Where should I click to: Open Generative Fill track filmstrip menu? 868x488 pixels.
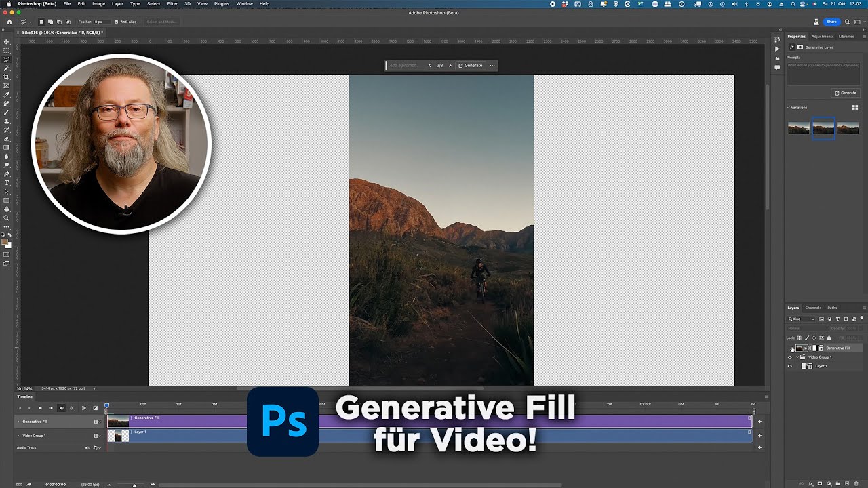pyautogui.click(x=96, y=422)
